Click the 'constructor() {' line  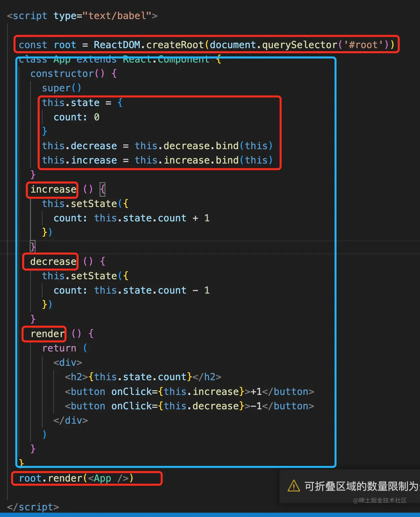coord(74,74)
